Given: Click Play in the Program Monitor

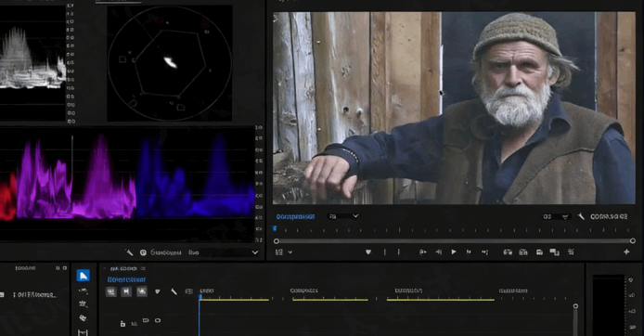Looking at the screenshot, I should pos(454,252).
